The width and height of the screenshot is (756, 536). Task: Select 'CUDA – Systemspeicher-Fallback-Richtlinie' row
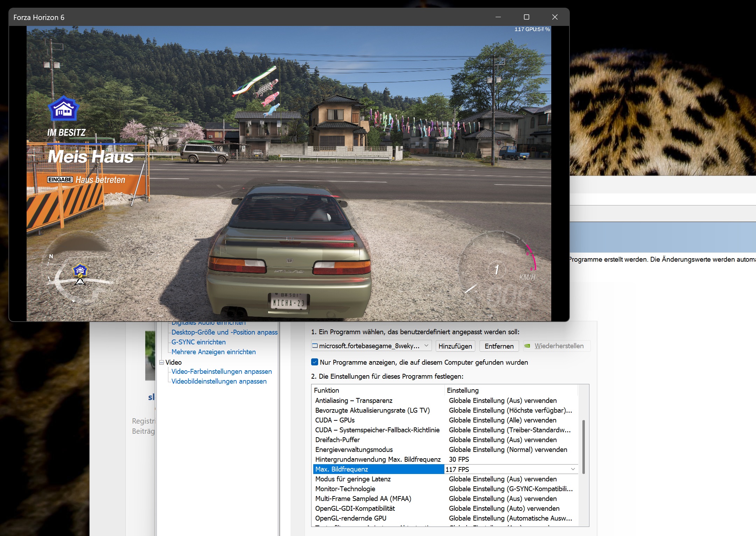pyautogui.click(x=445, y=430)
